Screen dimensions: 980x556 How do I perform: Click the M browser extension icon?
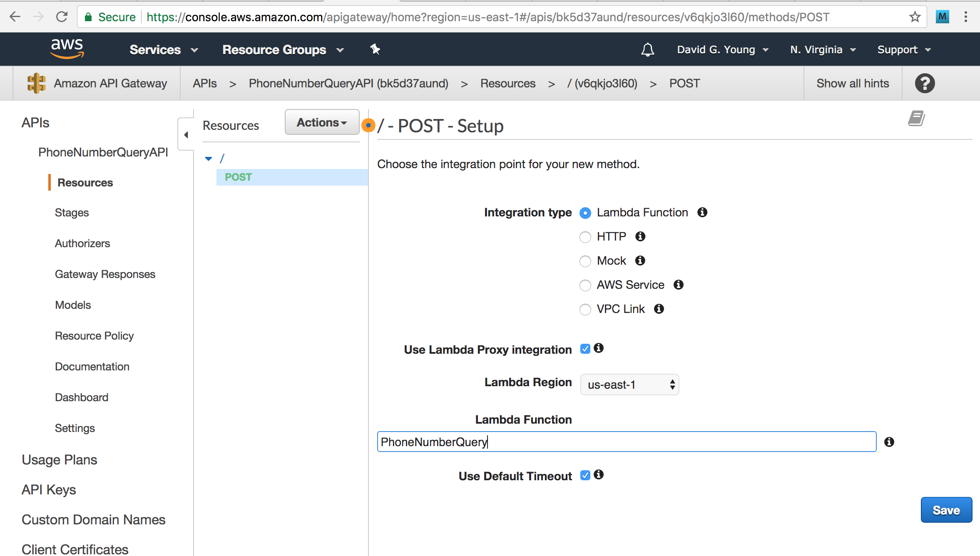[x=942, y=17]
